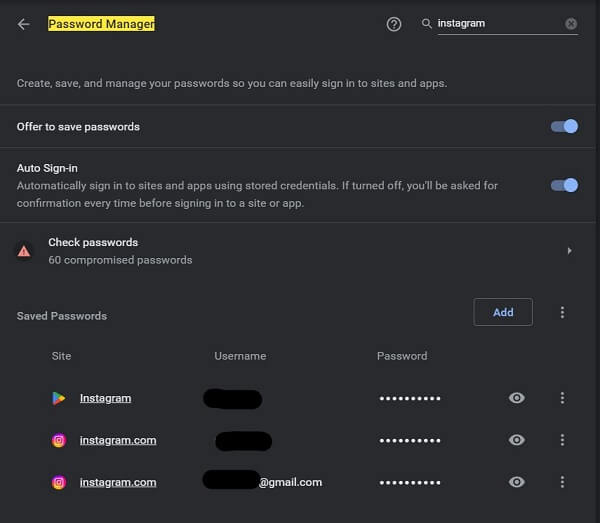Click the first instagram.com site icon

(59, 440)
